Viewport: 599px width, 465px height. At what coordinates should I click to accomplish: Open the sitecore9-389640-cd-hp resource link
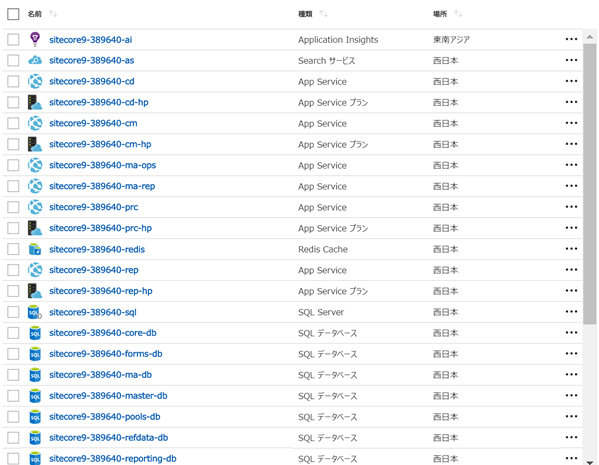[99, 102]
